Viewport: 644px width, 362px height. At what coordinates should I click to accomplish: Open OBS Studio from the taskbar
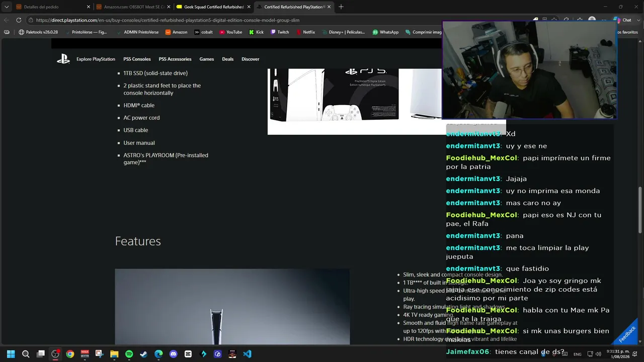pos(55,354)
